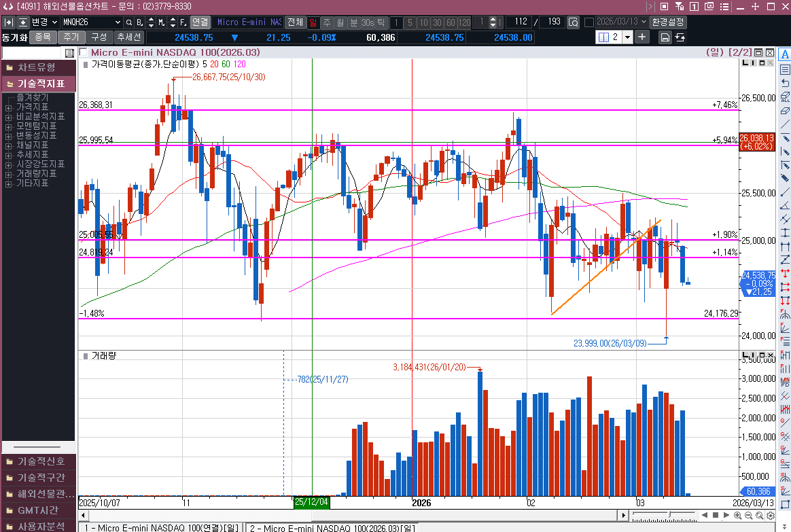The width and height of the screenshot is (791, 532).
Task: Click the undo drawing arrow icon
Action: coord(785,83)
